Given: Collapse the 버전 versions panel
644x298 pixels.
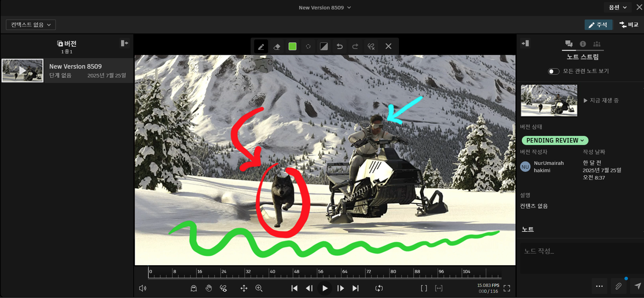Looking at the screenshot, I should pos(125,43).
